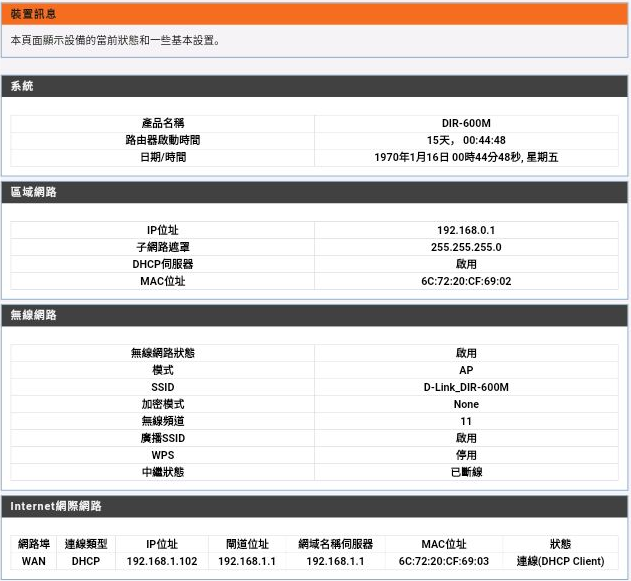Click the LAN IP位址 label
The height and width of the screenshot is (581, 631).
[163, 230]
